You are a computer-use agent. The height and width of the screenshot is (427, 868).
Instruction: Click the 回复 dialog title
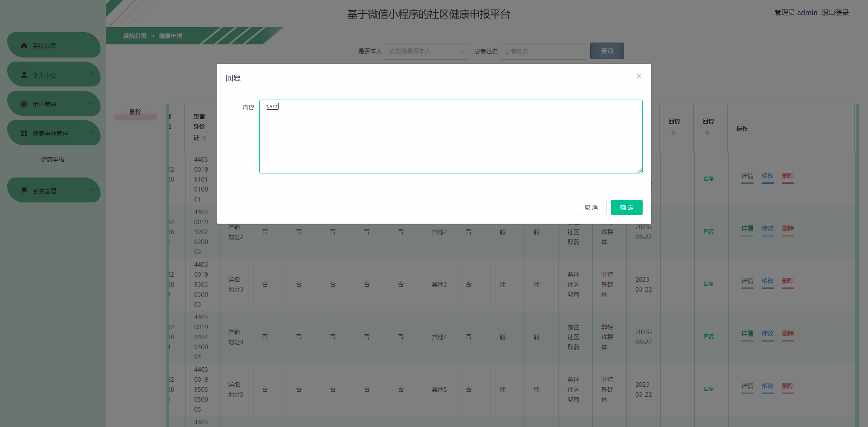click(x=233, y=78)
